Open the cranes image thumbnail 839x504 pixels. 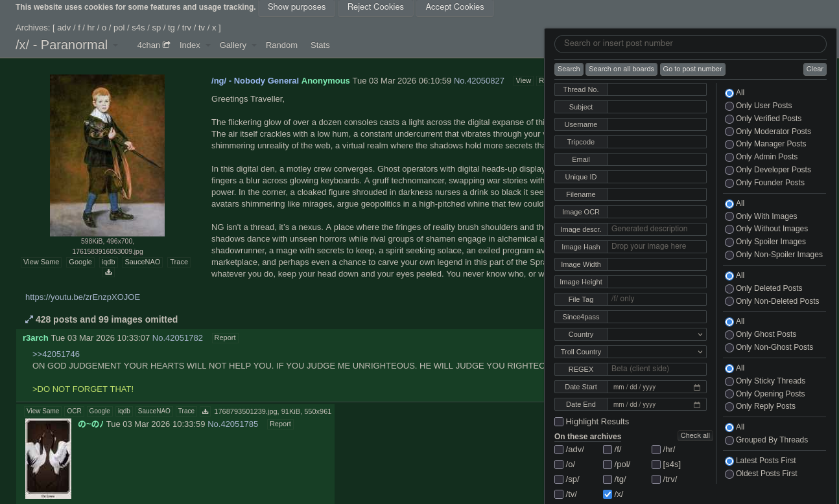[48, 459]
